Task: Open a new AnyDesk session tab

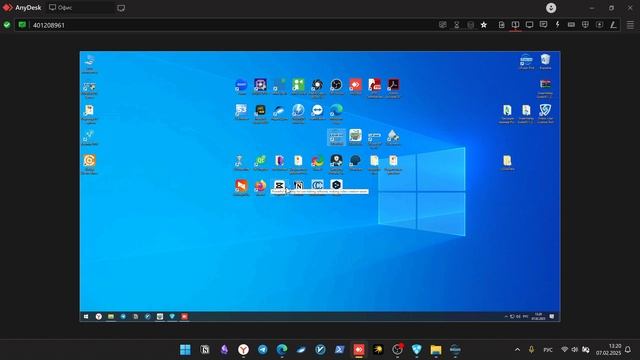Action: click(121, 8)
